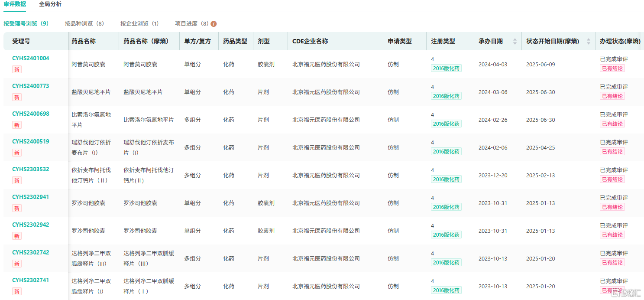This screenshot has height=300, width=644.
Task: Click 胶囊剂 in the CYHS2302941 row
Action: click(x=266, y=203)
